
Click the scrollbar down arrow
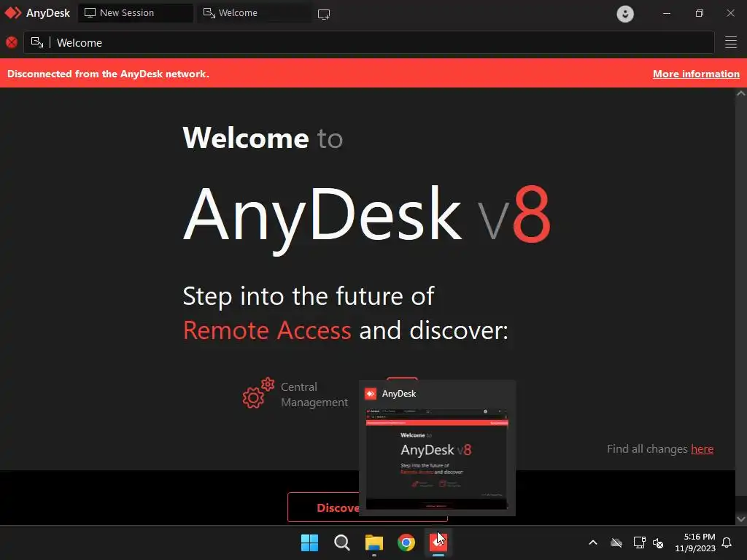click(741, 518)
